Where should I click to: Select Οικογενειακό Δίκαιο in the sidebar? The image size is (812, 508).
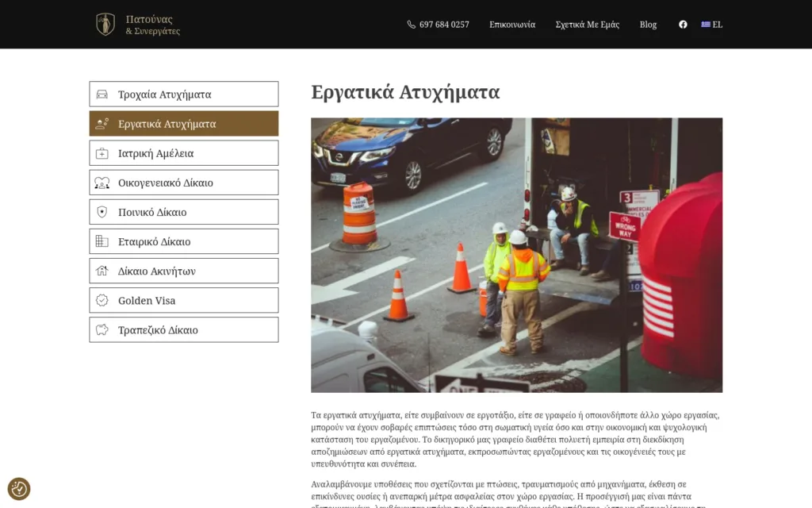[x=165, y=183]
